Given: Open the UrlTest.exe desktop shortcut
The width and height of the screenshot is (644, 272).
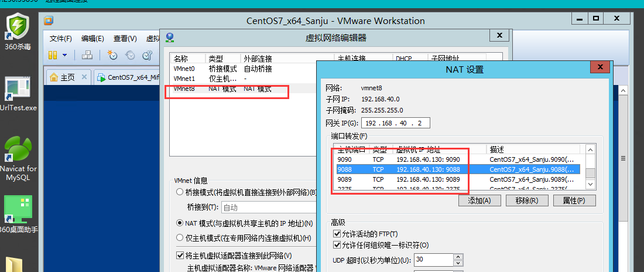Looking at the screenshot, I should (x=18, y=94).
